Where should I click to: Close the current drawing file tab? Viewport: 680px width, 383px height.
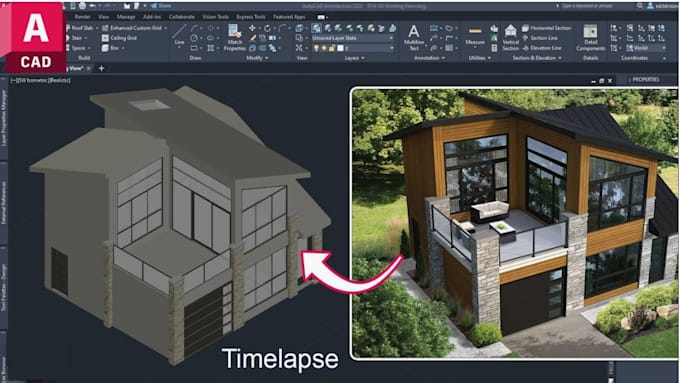pos(89,68)
